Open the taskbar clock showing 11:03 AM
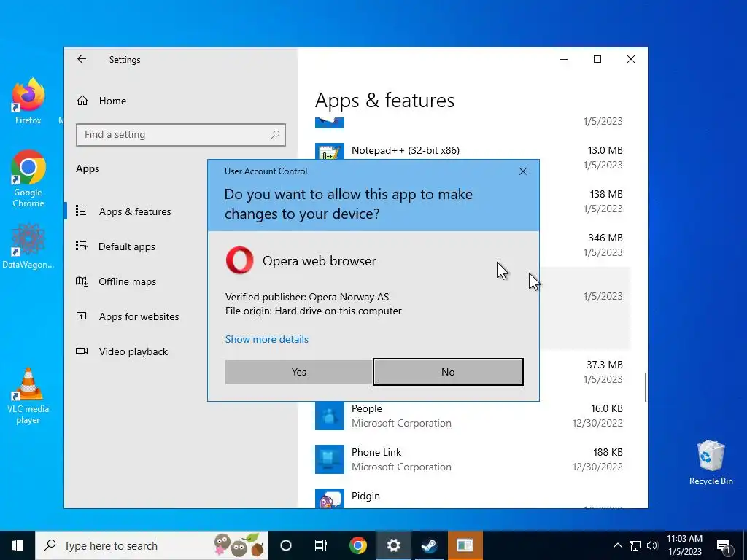The width and height of the screenshot is (747, 560). click(x=684, y=545)
